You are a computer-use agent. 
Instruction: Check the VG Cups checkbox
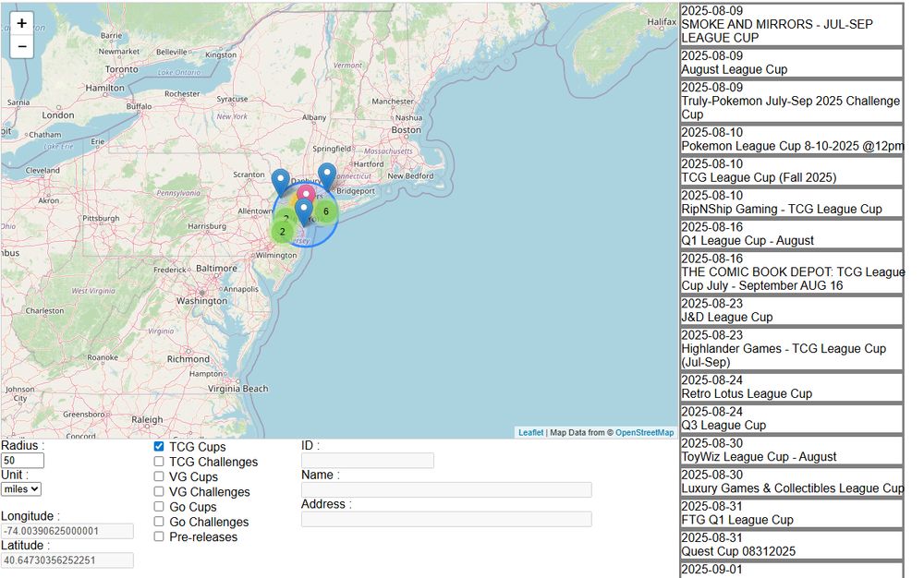(159, 476)
